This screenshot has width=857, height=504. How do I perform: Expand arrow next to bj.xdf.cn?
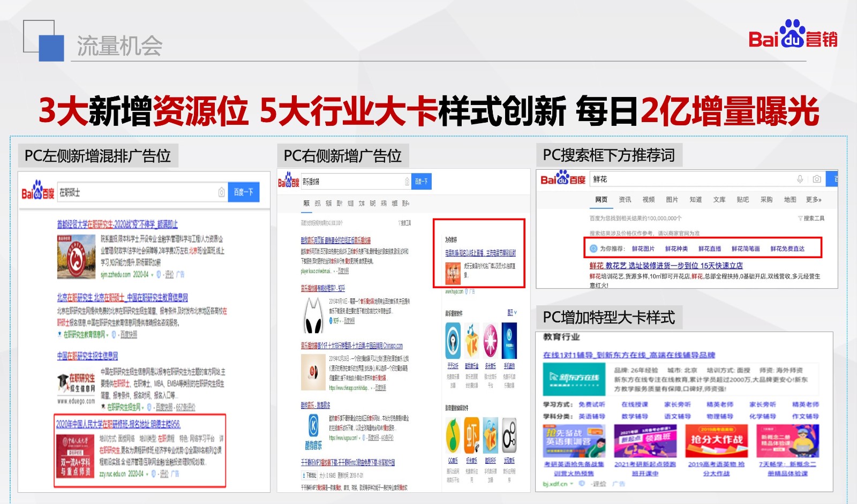572,484
